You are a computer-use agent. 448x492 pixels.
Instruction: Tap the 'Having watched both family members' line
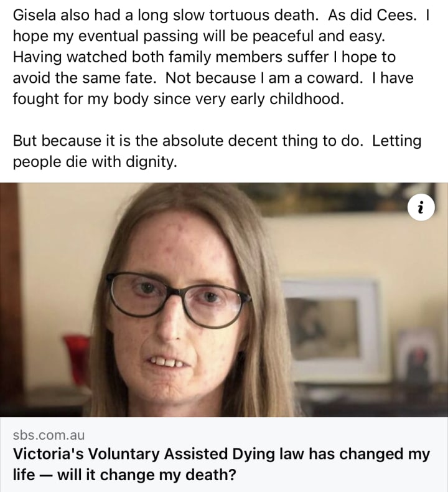pyautogui.click(x=204, y=57)
